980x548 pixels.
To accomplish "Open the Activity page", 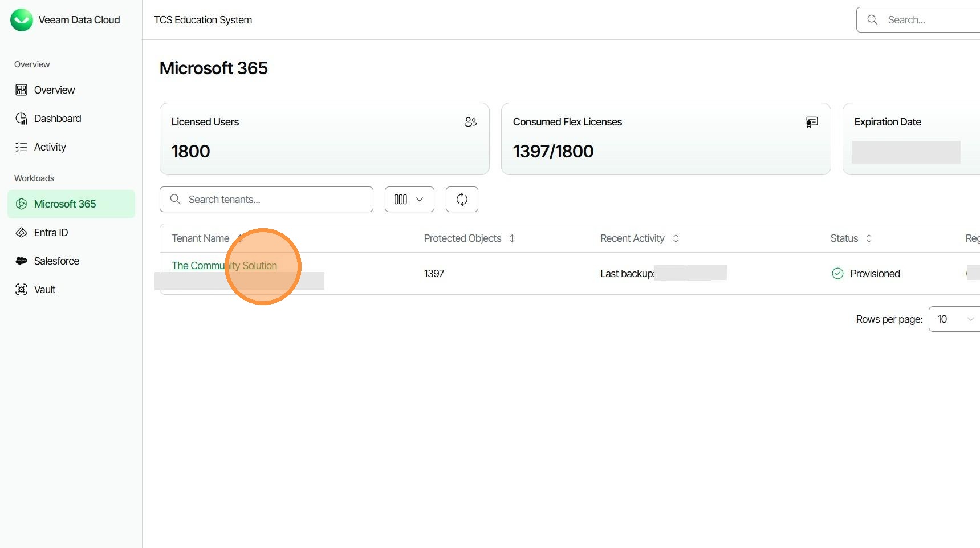I will coord(71,147).
